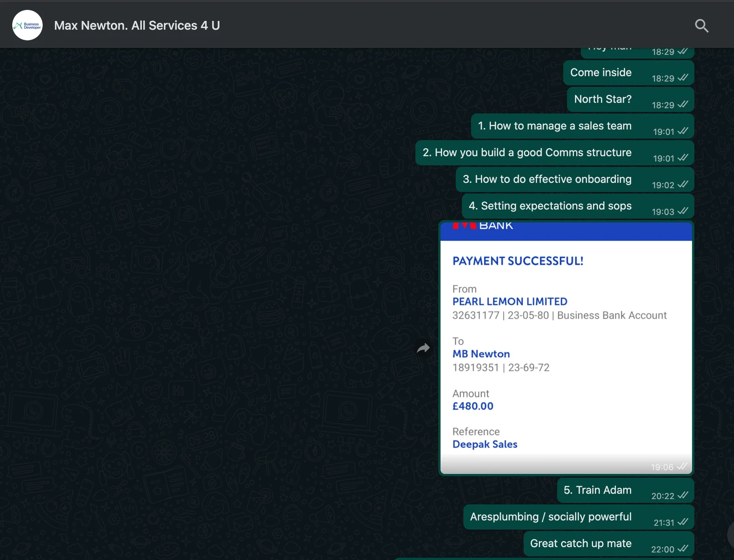The height and width of the screenshot is (560, 734).
Task: Open the bank payment receipt image
Action: tap(566, 348)
